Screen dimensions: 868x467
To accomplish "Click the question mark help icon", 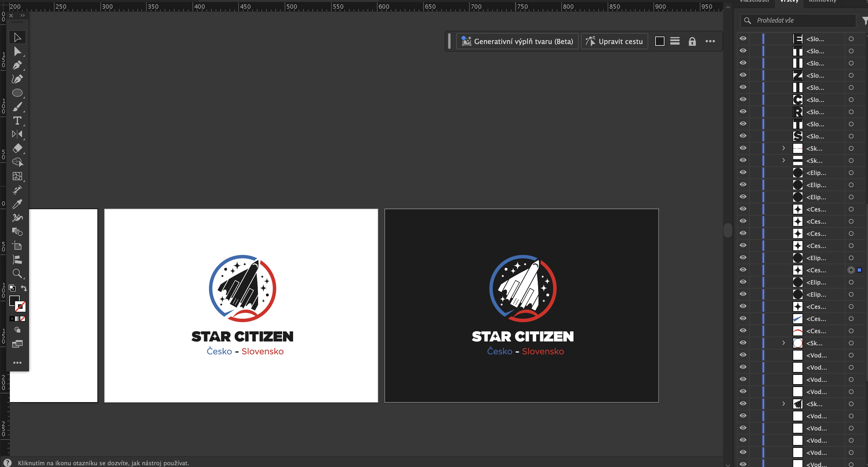I will [x=8, y=463].
